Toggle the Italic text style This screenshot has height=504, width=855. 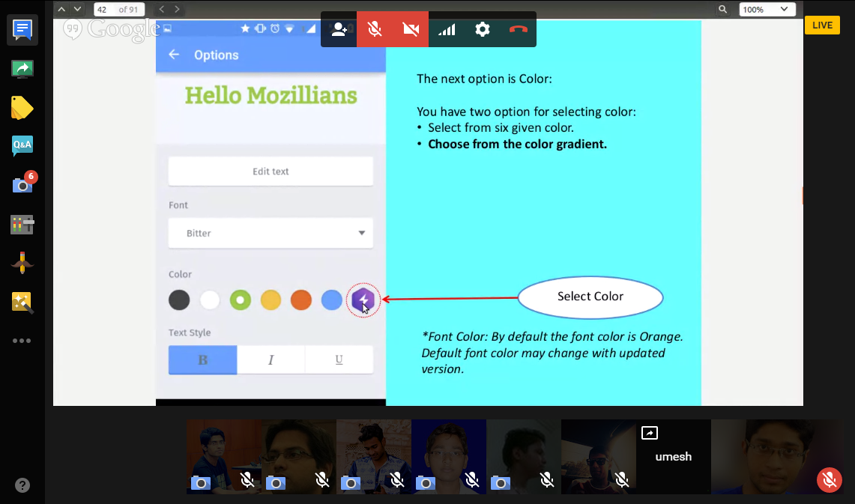271,359
